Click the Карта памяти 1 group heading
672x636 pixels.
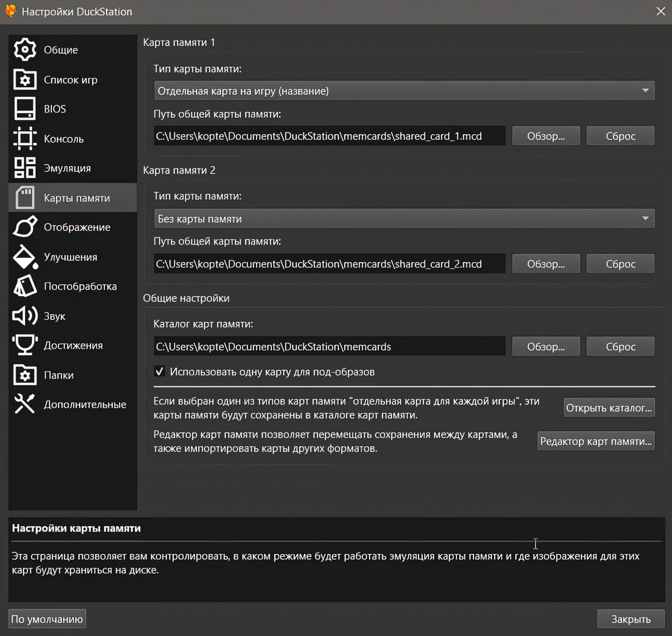tap(179, 42)
